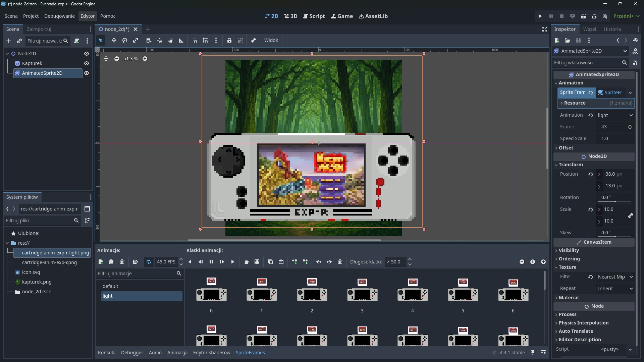The width and height of the screenshot is (644, 362).
Task: Toggle animation looping button
Action: point(149,262)
